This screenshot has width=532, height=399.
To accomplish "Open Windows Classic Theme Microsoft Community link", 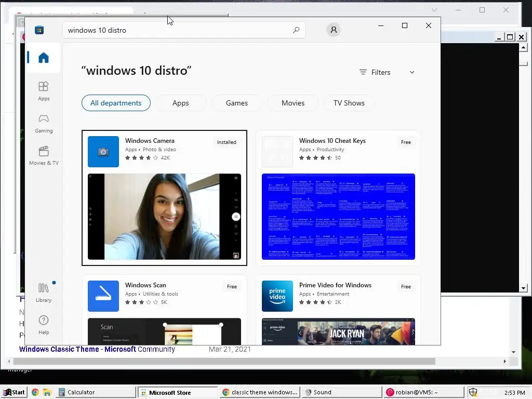I will tap(97, 349).
